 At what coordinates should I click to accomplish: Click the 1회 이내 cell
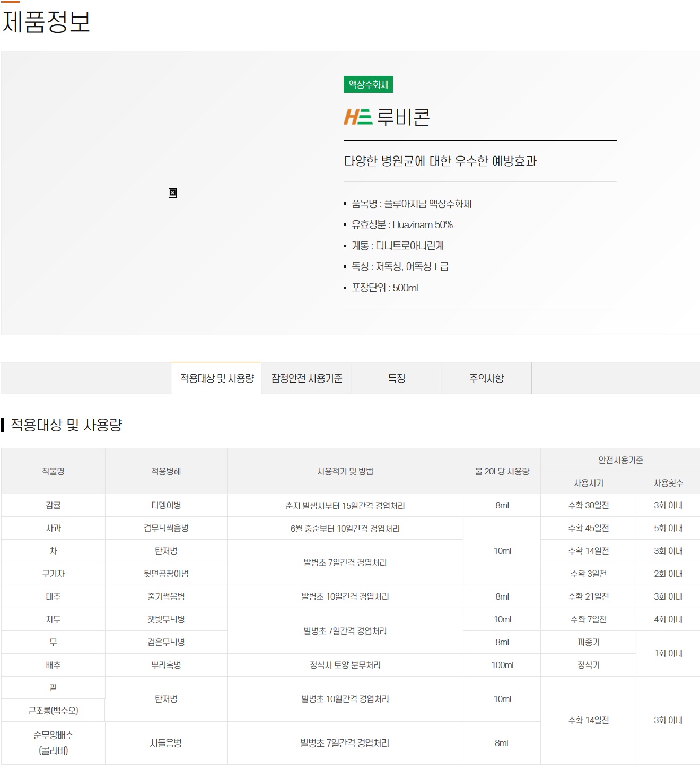click(x=668, y=653)
